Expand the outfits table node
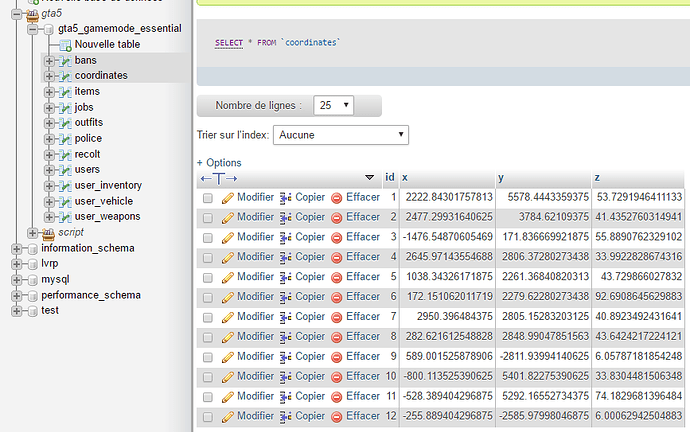The width and height of the screenshot is (690, 432). point(49,123)
